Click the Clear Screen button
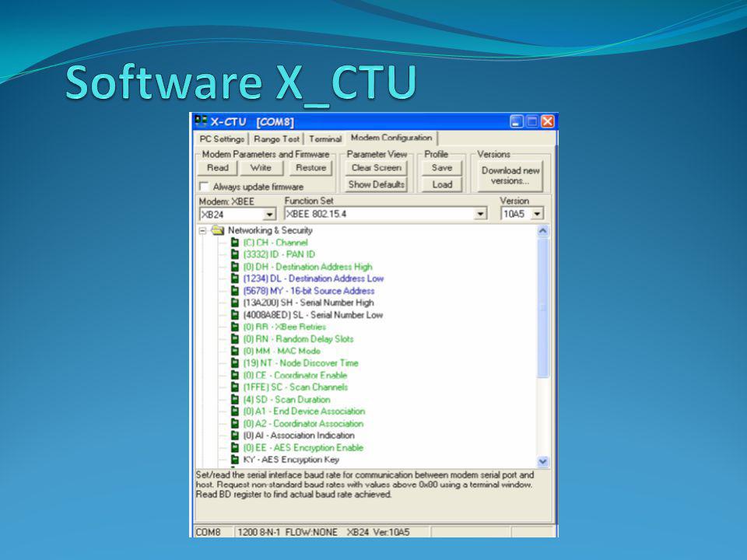 coord(377,168)
